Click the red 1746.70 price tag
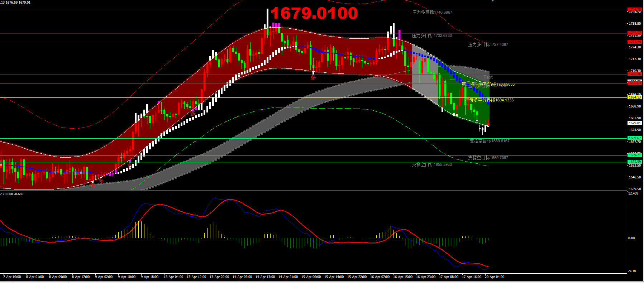644x283 pixels. (x=635, y=10)
